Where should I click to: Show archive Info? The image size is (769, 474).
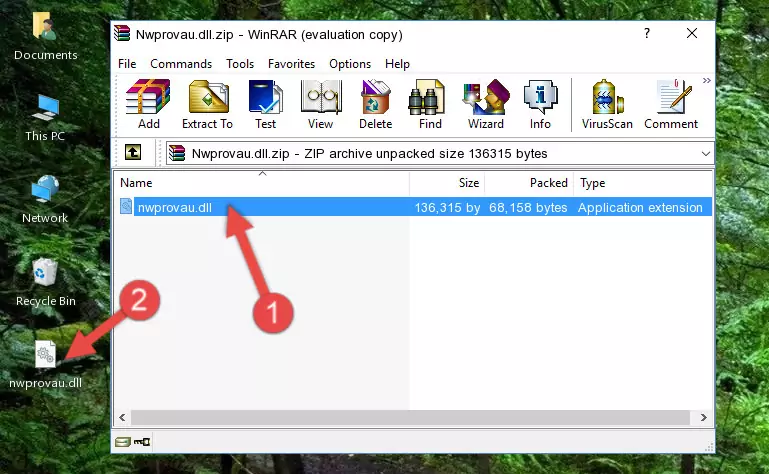pyautogui.click(x=540, y=104)
